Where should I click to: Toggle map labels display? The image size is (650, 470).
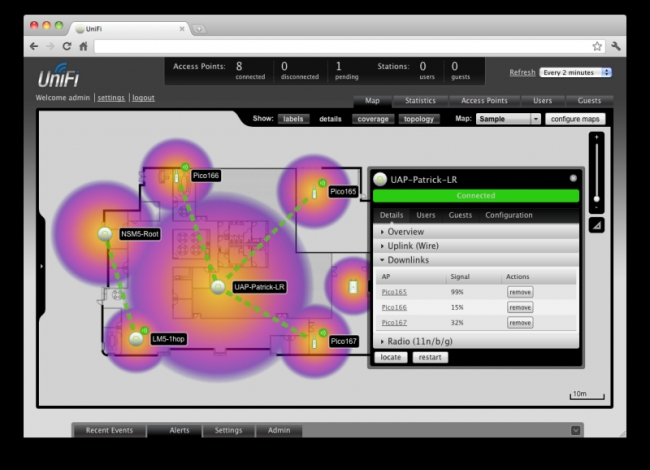[293, 119]
